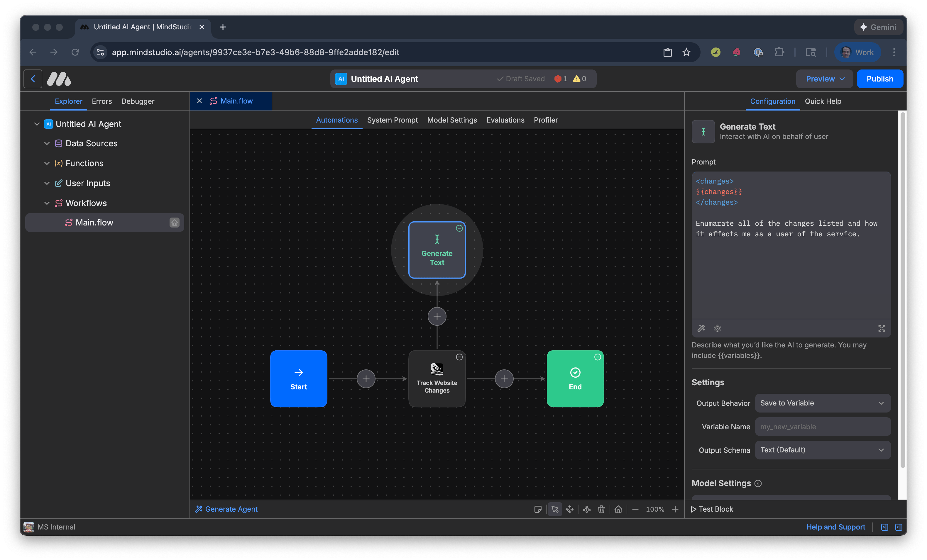Zoom out the canvas with minus

pos(635,509)
